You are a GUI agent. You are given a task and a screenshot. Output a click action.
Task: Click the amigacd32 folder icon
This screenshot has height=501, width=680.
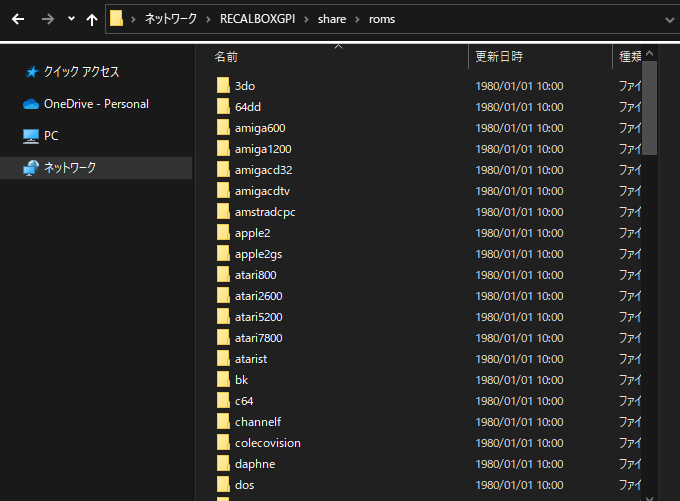coord(223,170)
